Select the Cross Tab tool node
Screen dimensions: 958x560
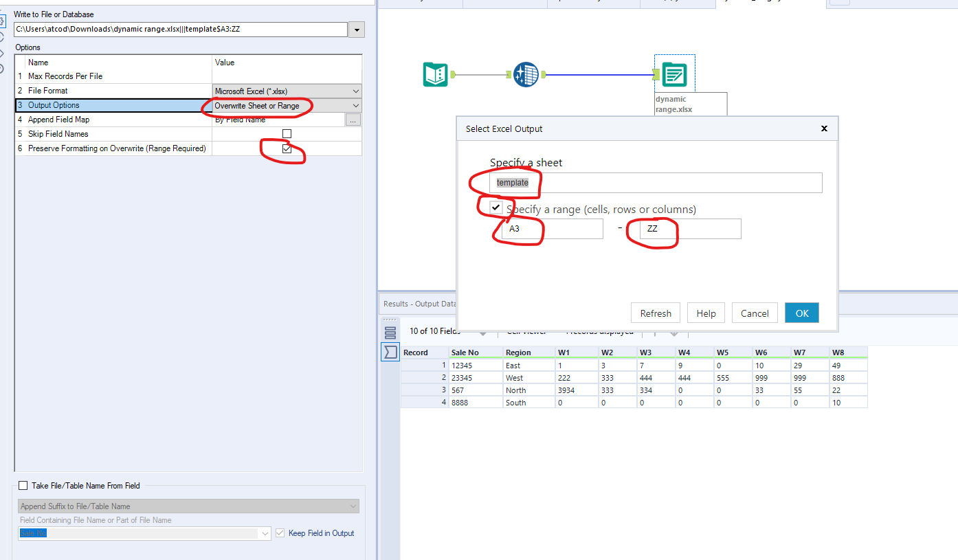(x=526, y=74)
